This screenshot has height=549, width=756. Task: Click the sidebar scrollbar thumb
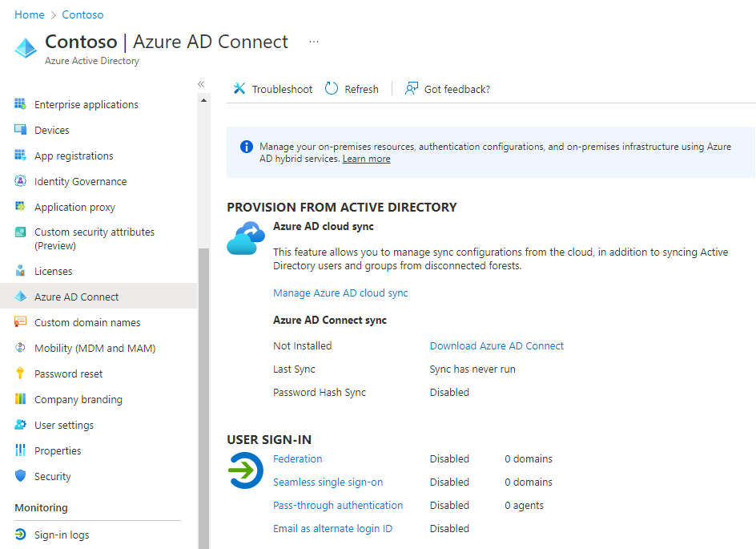pyautogui.click(x=204, y=398)
